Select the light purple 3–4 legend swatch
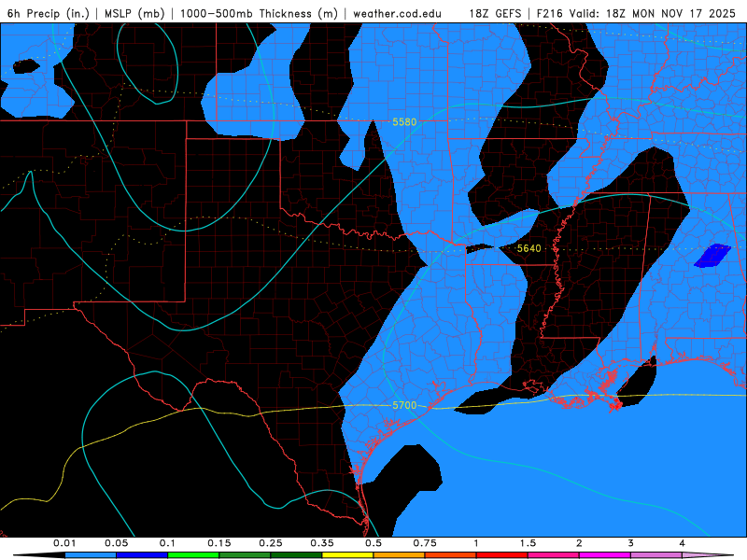This screenshot has width=747, height=560. tap(656, 555)
